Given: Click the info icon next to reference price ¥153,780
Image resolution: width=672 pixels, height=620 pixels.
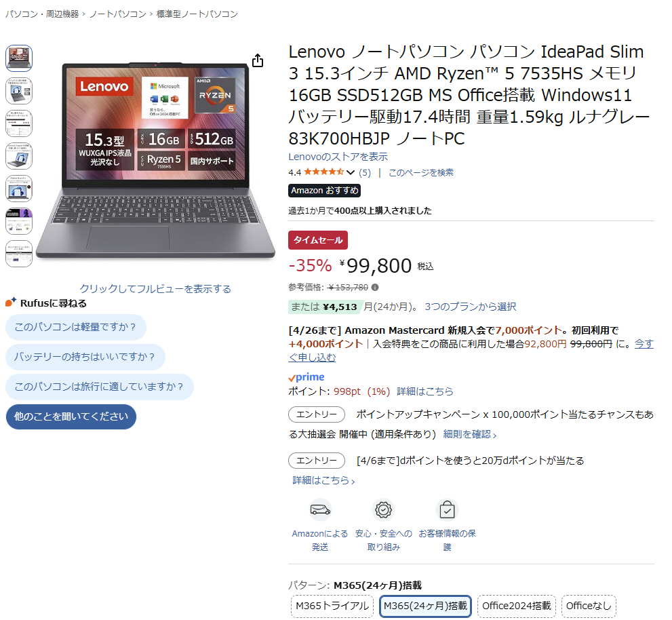Looking at the screenshot, I should coord(375,288).
